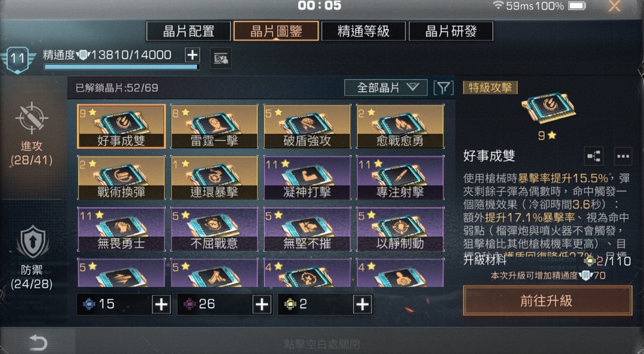Expand the 全部晶片 dropdown
Image resolution: width=644 pixels, height=354 pixels.
tap(386, 87)
